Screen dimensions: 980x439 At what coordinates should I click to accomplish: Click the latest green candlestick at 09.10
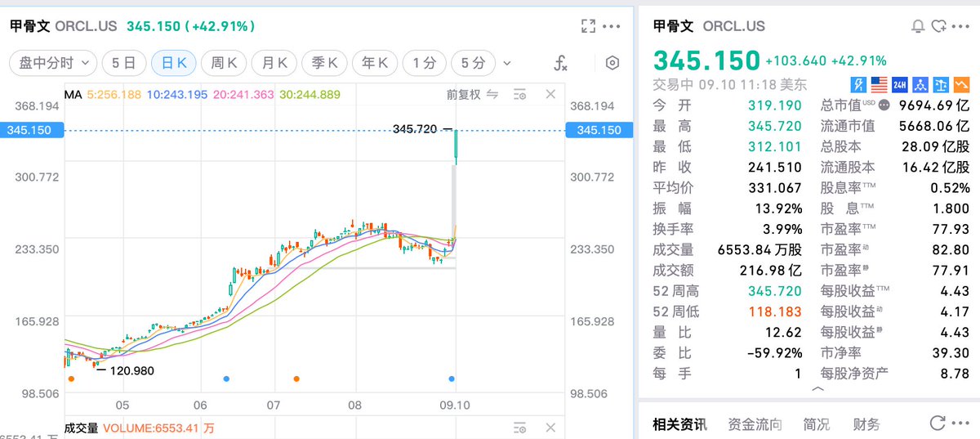tap(456, 146)
